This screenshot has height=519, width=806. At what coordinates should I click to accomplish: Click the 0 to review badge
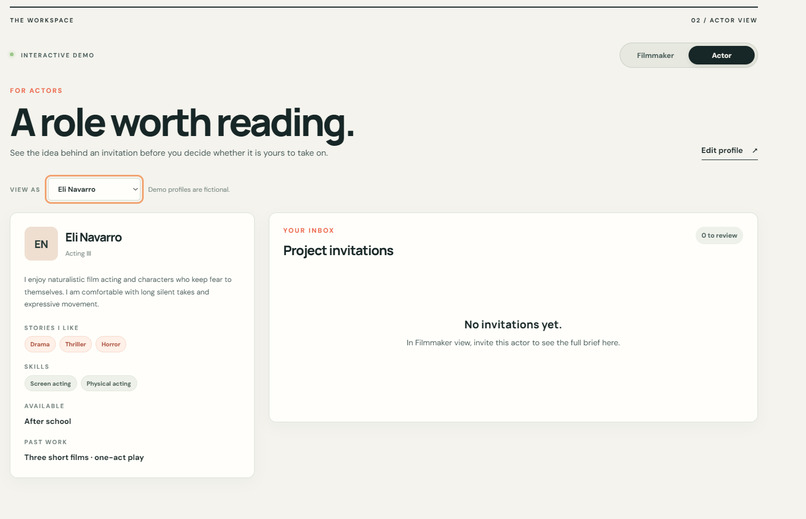pyautogui.click(x=719, y=235)
